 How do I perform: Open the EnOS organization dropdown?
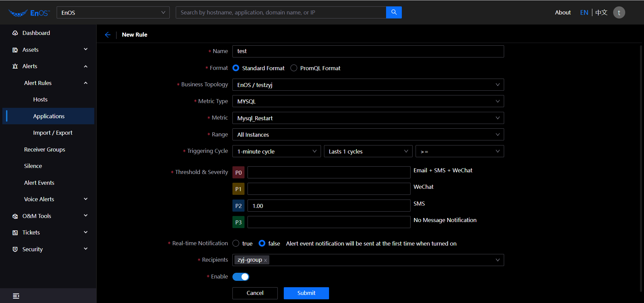click(x=113, y=12)
